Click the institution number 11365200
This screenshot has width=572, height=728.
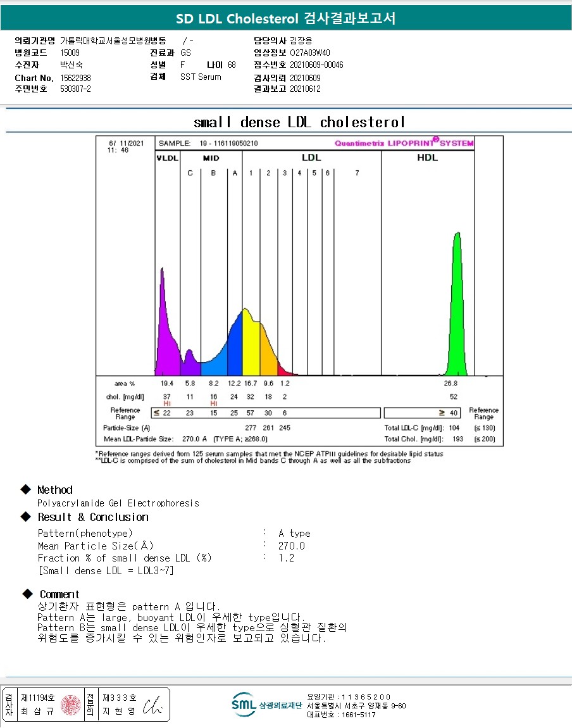366,697
